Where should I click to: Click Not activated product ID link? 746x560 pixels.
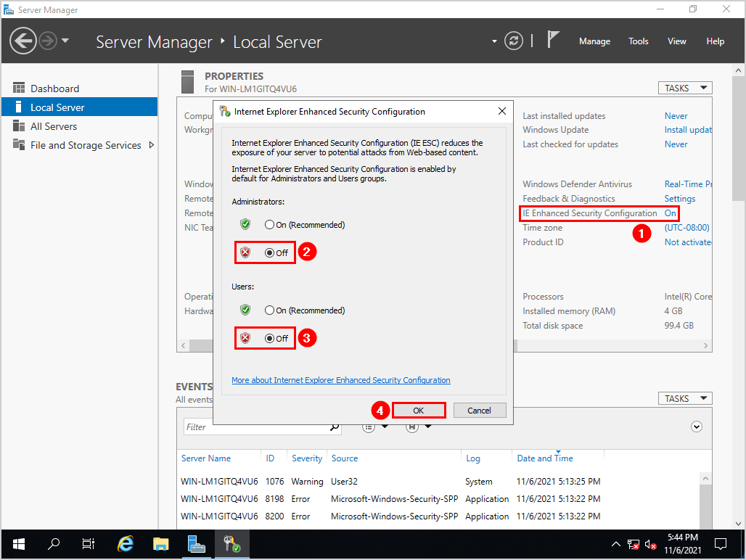tap(688, 242)
